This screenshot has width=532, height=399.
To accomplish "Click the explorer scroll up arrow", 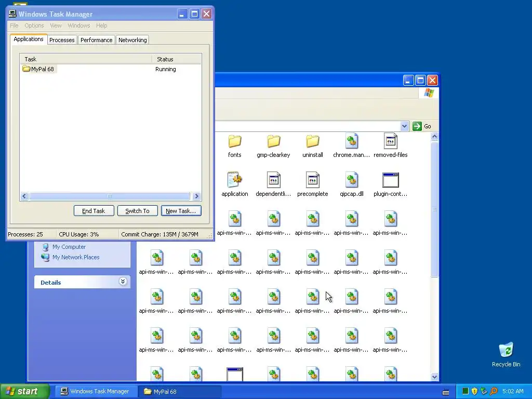I will 435,137.
